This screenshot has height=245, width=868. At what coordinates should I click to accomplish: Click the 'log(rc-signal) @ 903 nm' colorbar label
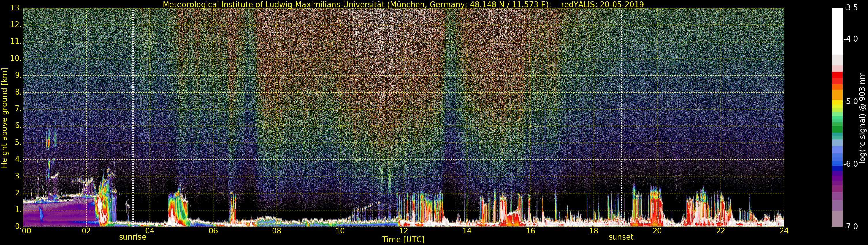pyautogui.click(x=863, y=118)
